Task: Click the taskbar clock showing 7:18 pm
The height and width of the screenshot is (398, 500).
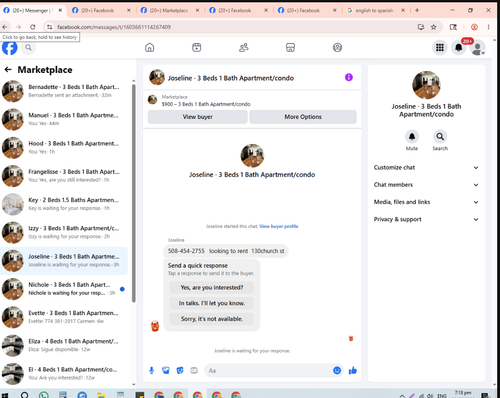Action: click(463, 394)
